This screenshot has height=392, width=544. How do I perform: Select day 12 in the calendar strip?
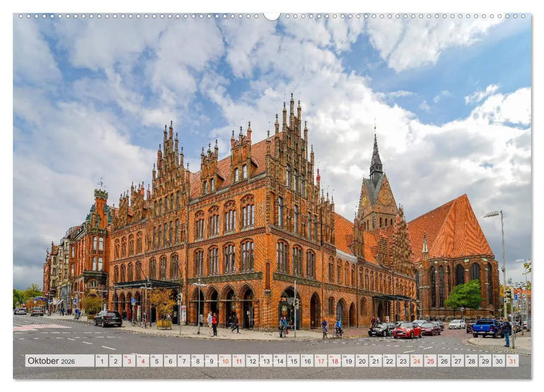pyautogui.click(x=252, y=361)
